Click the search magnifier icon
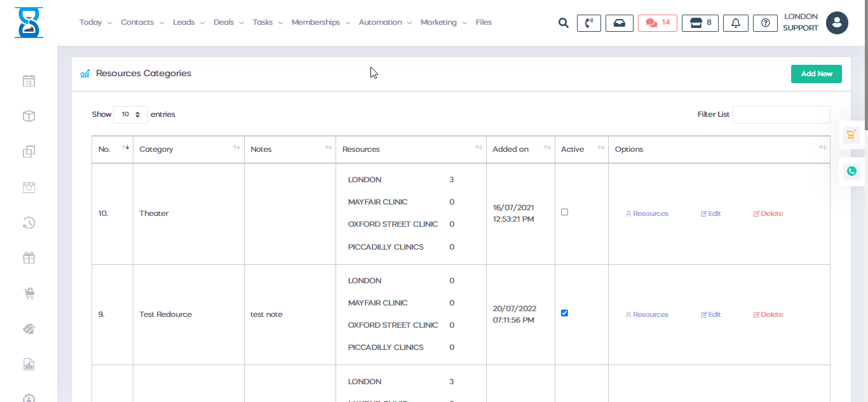 point(563,23)
